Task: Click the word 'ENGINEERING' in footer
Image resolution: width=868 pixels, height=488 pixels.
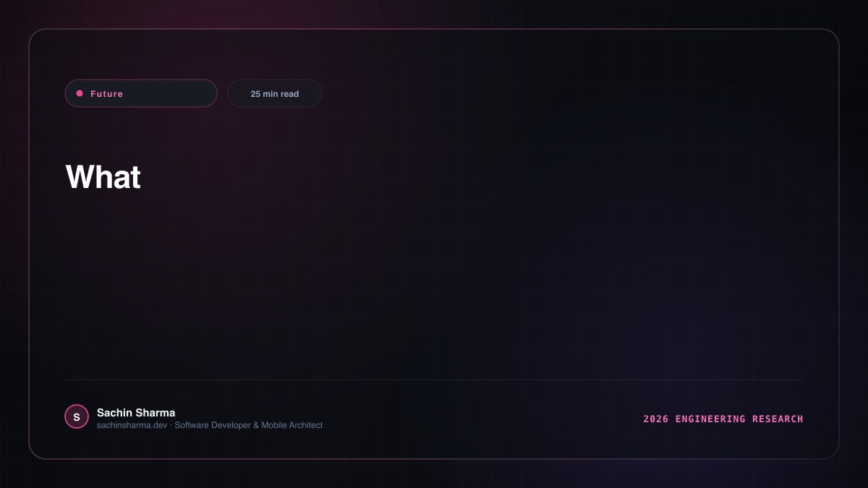Action: (x=710, y=419)
